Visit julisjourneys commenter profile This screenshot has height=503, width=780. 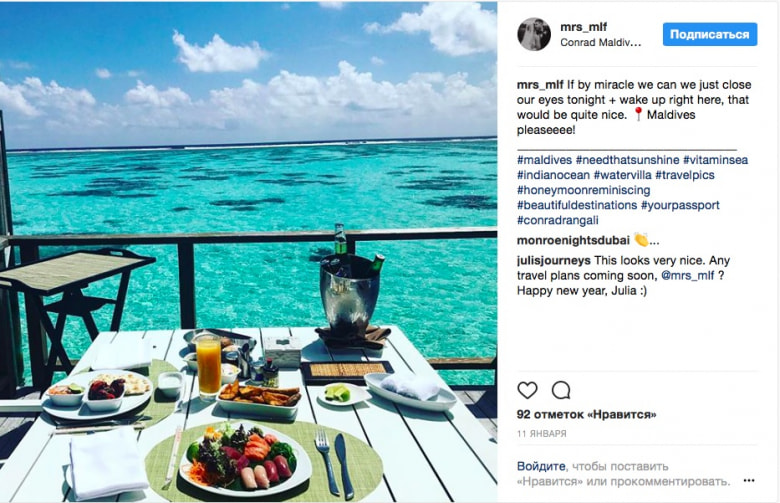554,261
